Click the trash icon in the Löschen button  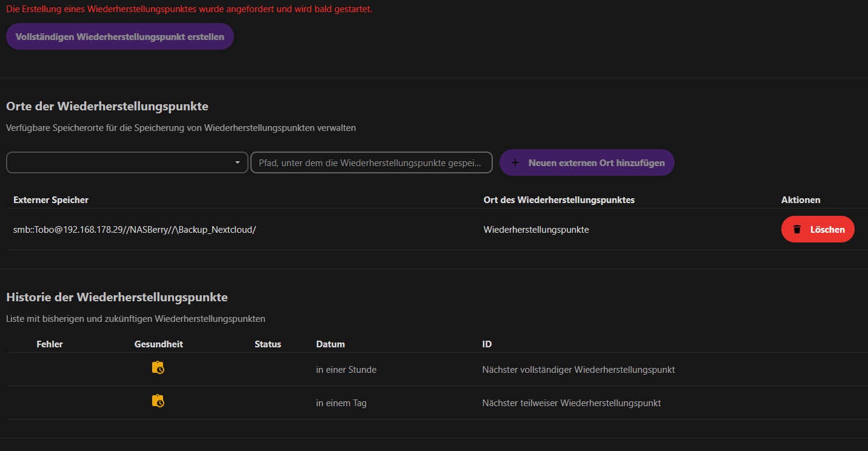coord(797,230)
